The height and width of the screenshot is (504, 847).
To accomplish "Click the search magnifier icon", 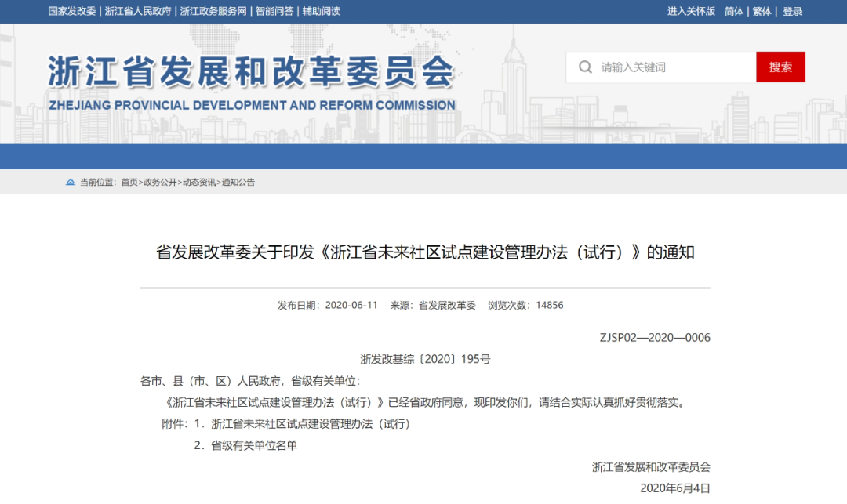I will pos(585,67).
